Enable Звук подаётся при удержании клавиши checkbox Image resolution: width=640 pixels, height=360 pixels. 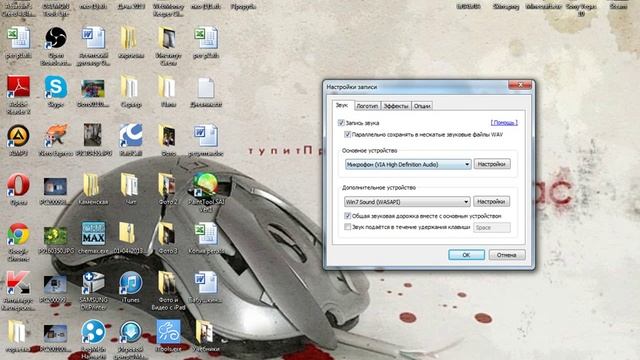click(x=347, y=227)
